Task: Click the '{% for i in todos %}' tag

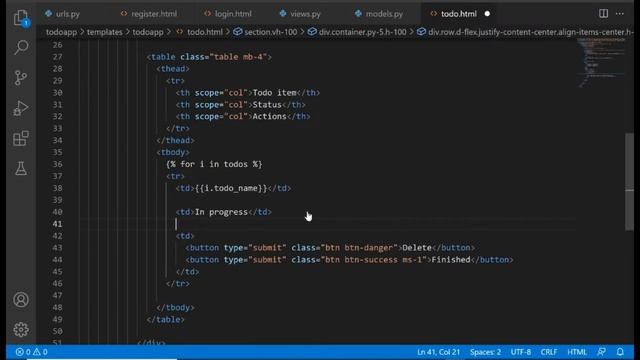Action: pyautogui.click(x=214, y=164)
